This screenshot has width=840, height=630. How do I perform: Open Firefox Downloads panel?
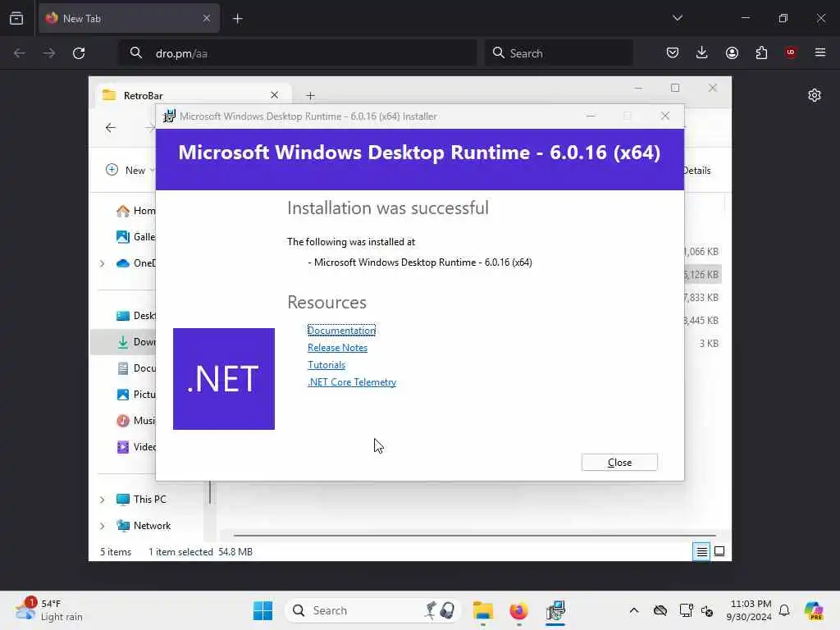coord(702,52)
